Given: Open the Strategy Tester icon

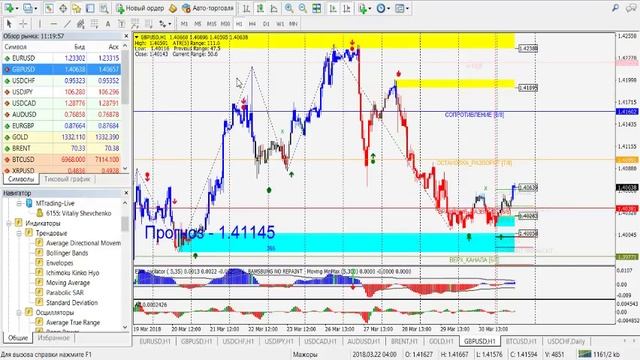Looking at the screenshot, I should click(104, 8).
